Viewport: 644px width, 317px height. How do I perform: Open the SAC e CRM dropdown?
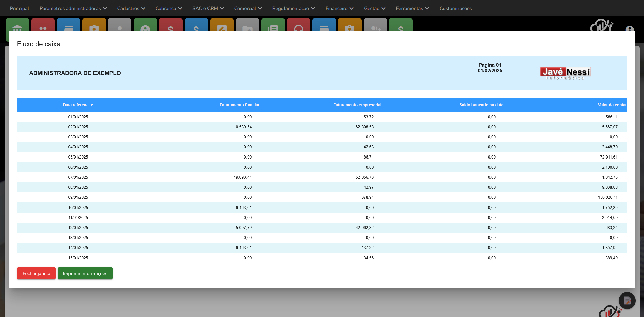tap(208, 8)
